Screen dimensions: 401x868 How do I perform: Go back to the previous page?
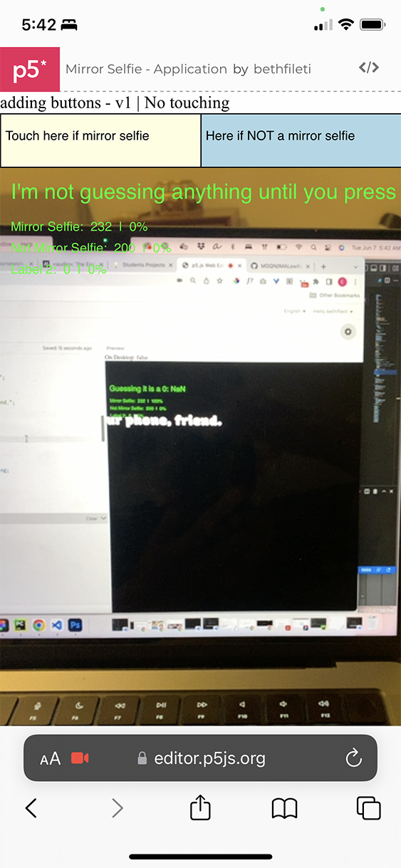coord(31,807)
